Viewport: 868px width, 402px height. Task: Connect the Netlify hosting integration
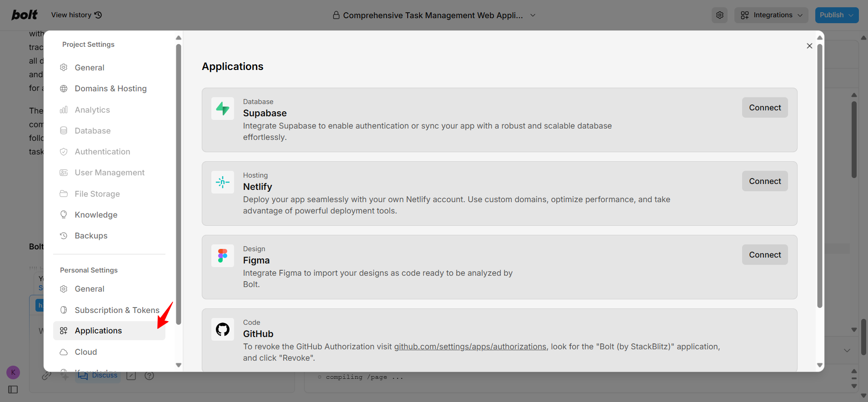(765, 181)
